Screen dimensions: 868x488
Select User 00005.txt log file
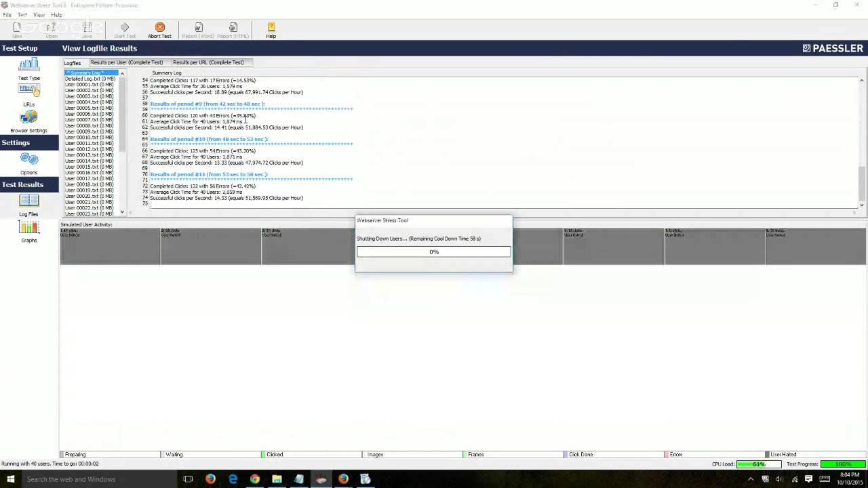coord(91,108)
